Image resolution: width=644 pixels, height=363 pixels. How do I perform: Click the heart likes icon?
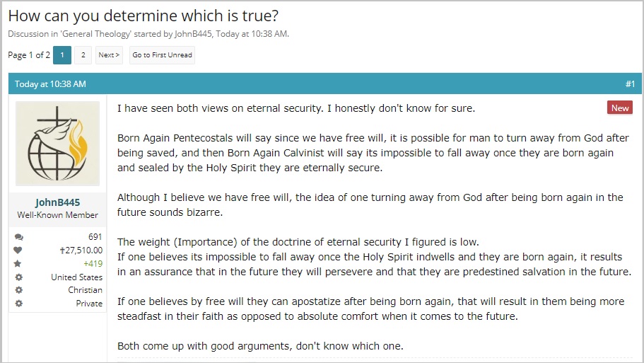click(x=18, y=250)
